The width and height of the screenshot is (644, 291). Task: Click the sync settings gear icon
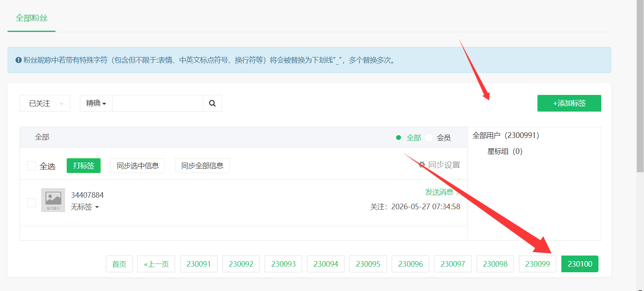pyautogui.click(x=422, y=165)
